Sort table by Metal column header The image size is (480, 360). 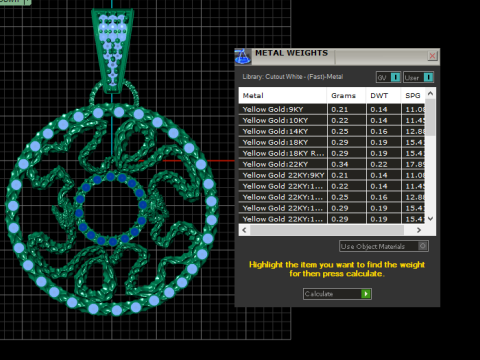283,96
